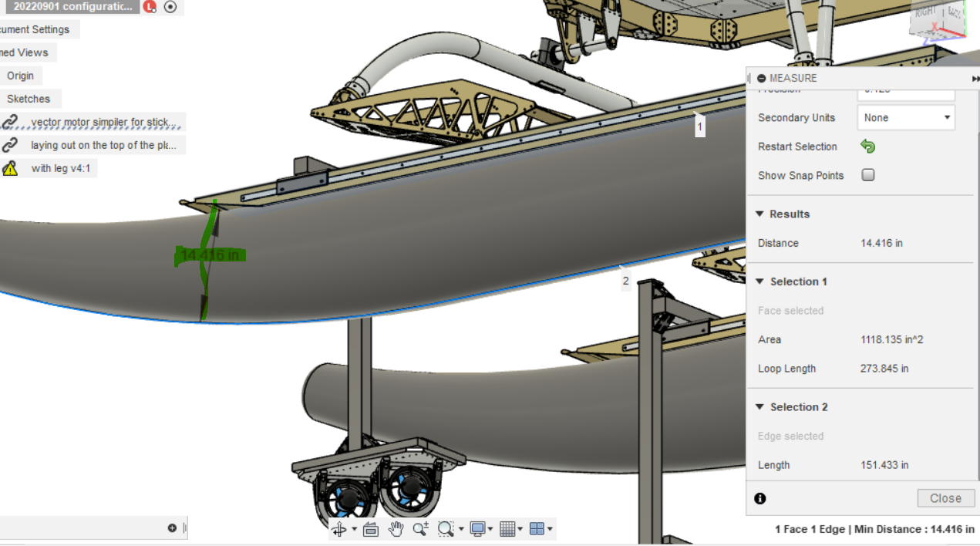980x546 pixels.
Task: Collapse the MEASURE panel header minus icon
Action: [762, 78]
